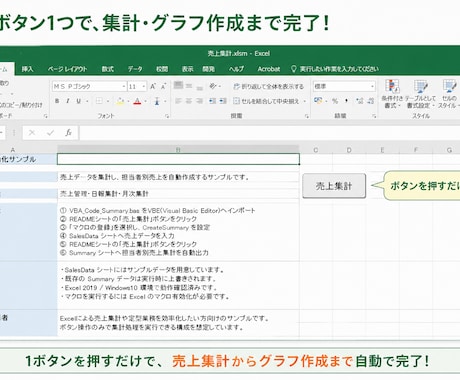Image resolution: width=460 pixels, height=380 pixels.
Task: Click the red font color A icon
Action: 137,101
